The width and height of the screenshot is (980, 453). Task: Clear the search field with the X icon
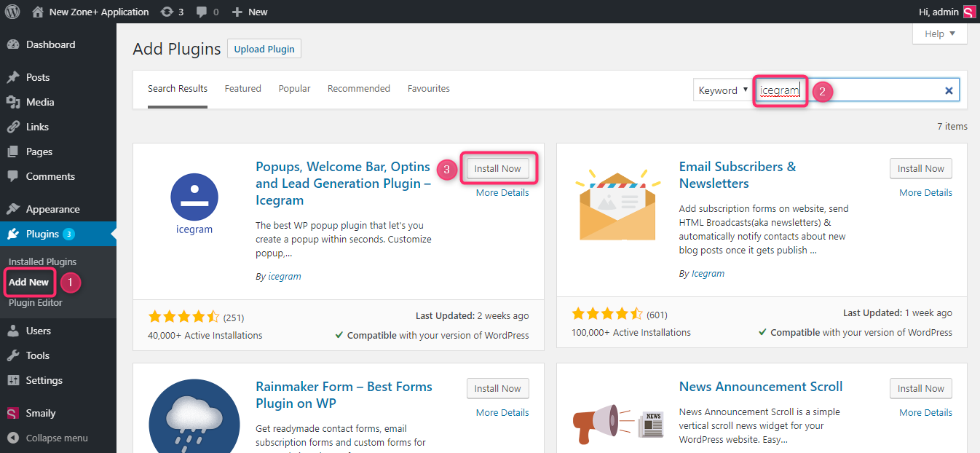tap(949, 90)
